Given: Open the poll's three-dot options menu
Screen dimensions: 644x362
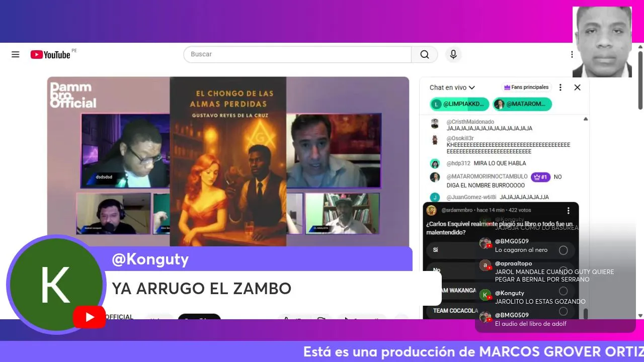Looking at the screenshot, I should point(568,211).
